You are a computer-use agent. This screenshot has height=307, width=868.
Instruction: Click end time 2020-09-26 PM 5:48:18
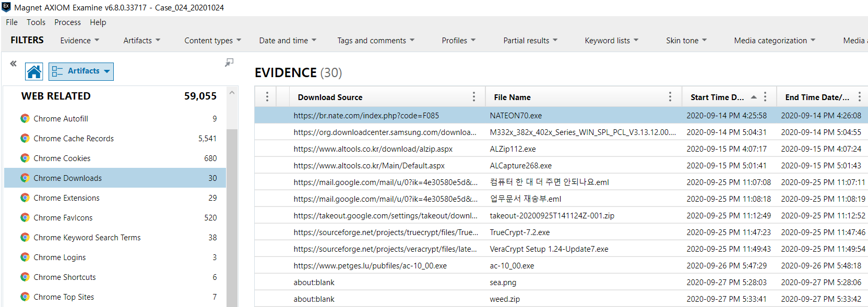(x=821, y=265)
